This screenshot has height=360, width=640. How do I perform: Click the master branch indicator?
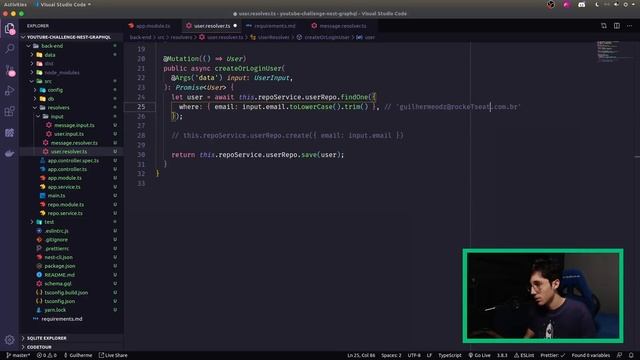[x=18, y=356]
